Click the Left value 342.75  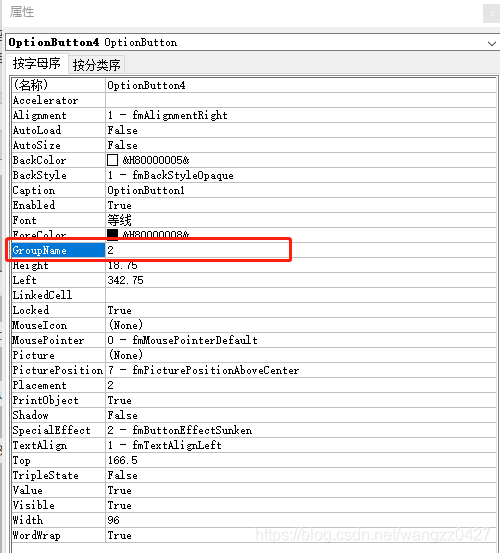(126, 280)
